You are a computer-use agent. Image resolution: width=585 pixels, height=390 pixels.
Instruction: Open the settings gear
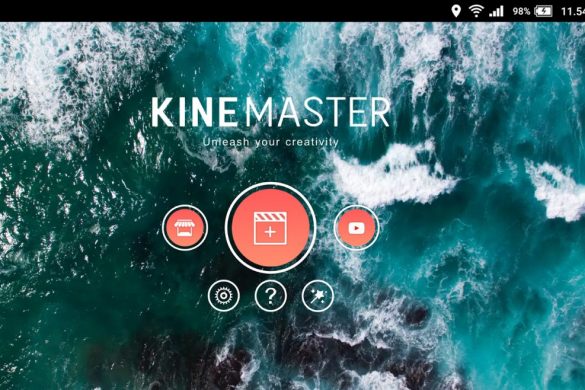point(223,296)
